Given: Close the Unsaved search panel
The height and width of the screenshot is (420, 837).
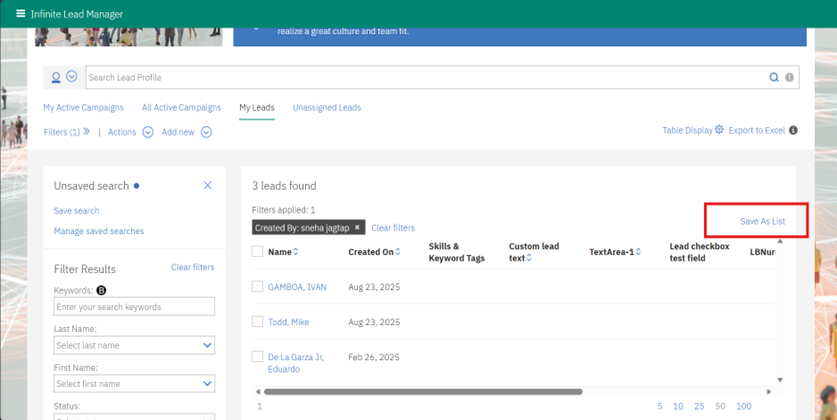Looking at the screenshot, I should tap(207, 185).
